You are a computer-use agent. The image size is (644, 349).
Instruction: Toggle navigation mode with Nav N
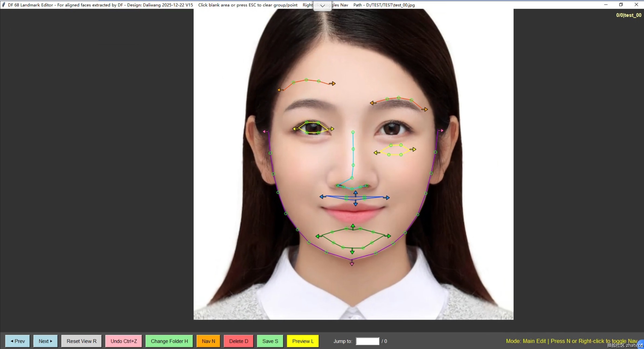pos(208,341)
